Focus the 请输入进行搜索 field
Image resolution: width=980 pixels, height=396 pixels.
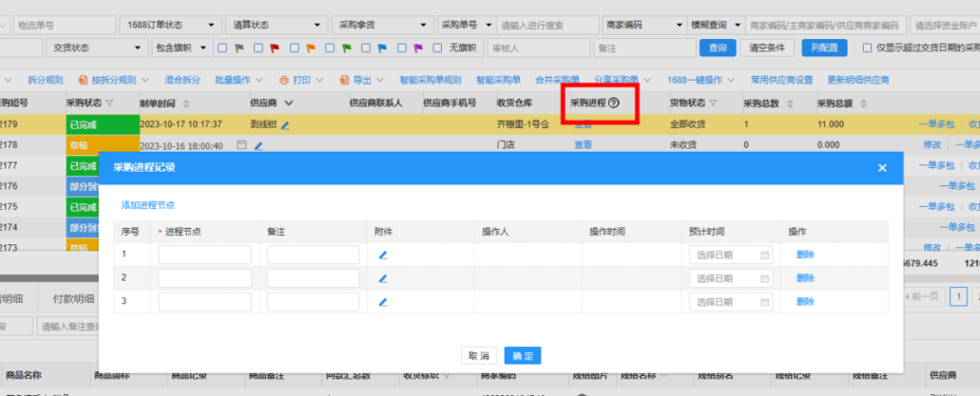(548, 25)
